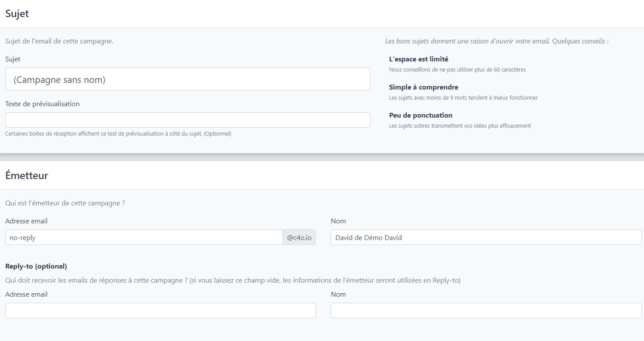Click the Sujet input with '(Campagne sans nom)'
644x341 pixels.
[187, 79]
